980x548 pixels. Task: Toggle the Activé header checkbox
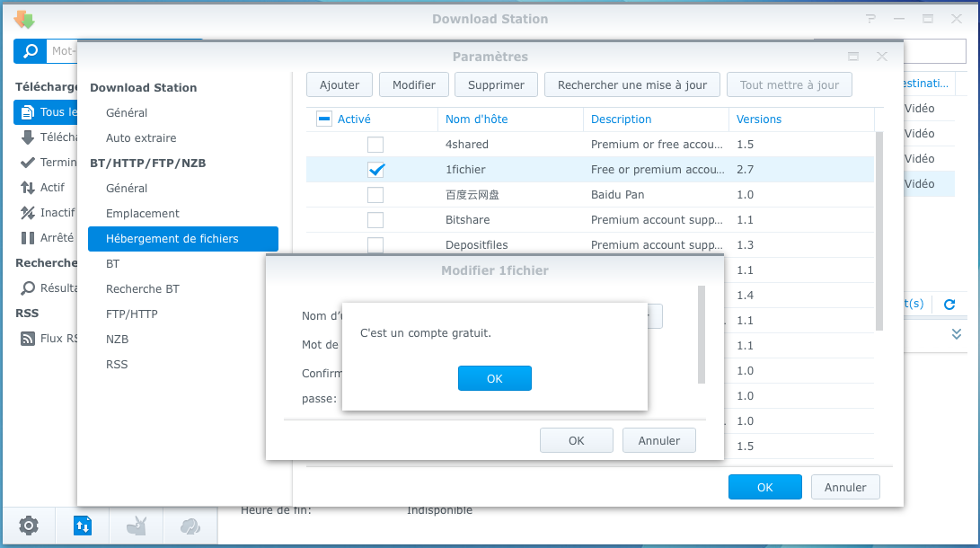pyautogui.click(x=323, y=119)
